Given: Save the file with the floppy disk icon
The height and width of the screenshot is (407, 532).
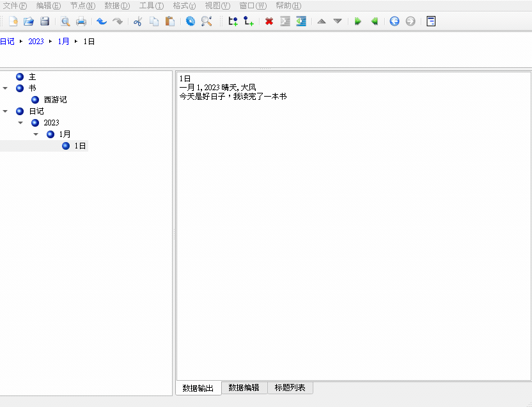Looking at the screenshot, I should coord(45,21).
